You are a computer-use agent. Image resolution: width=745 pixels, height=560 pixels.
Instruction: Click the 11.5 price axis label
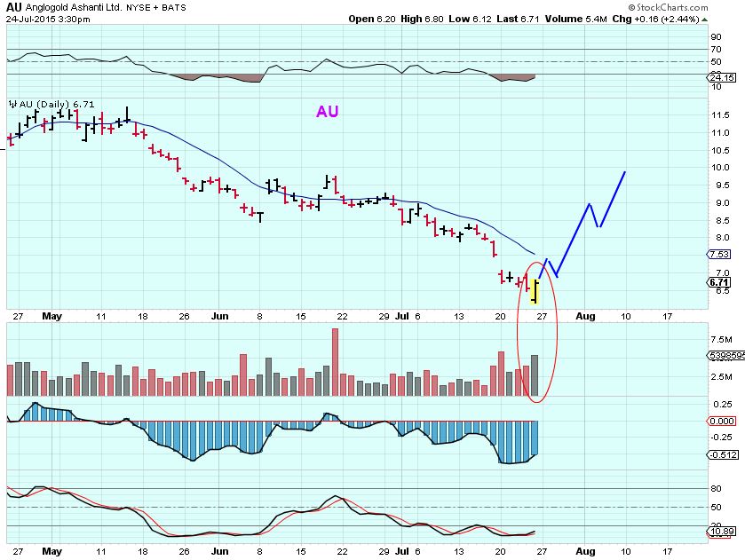[720, 115]
